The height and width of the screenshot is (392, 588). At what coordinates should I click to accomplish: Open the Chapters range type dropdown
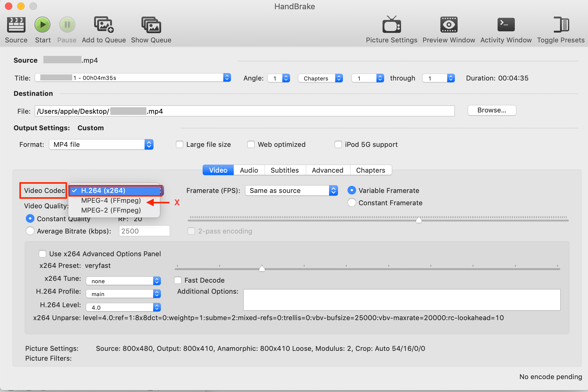coord(320,78)
